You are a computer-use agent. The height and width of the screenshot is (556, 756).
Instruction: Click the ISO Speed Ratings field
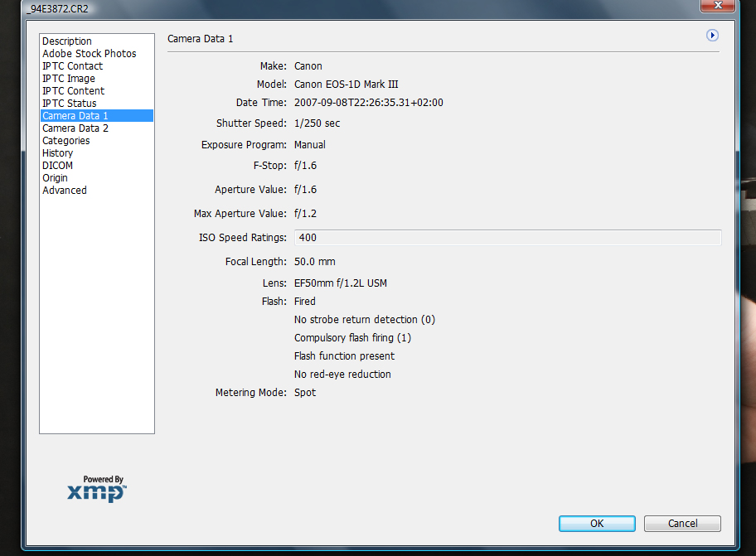coord(507,238)
